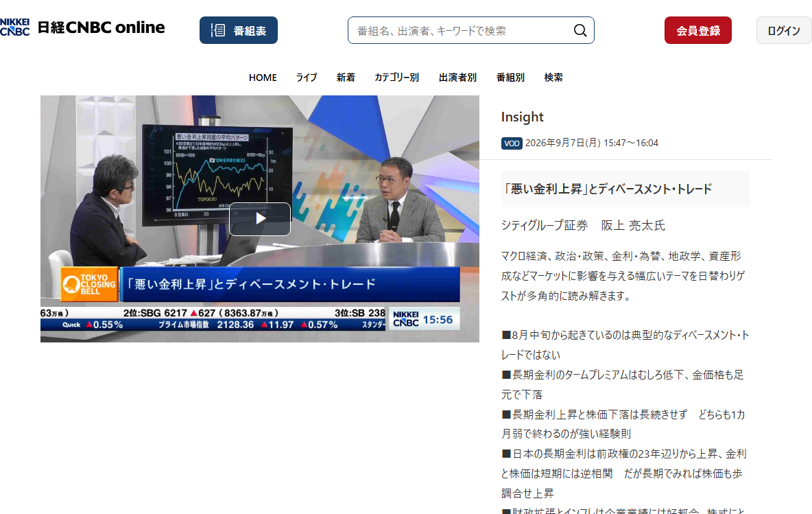Open the ライブ live menu item
The width and height of the screenshot is (812, 514).
coord(306,78)
